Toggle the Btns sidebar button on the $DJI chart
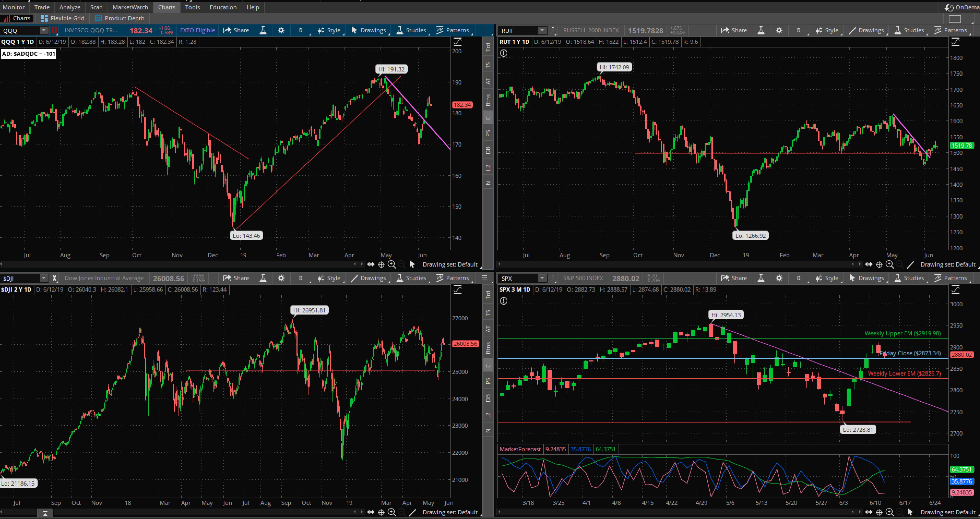Screen dimensions: 980x519 click(488, 347)
